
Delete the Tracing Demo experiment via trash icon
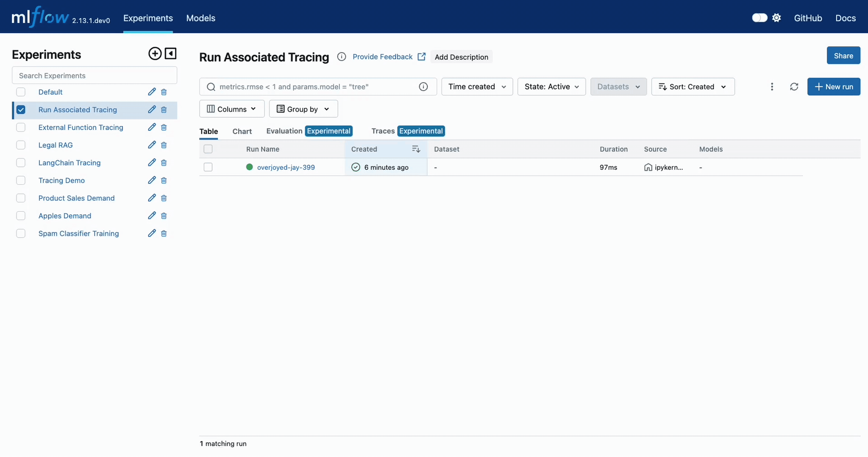164,180
